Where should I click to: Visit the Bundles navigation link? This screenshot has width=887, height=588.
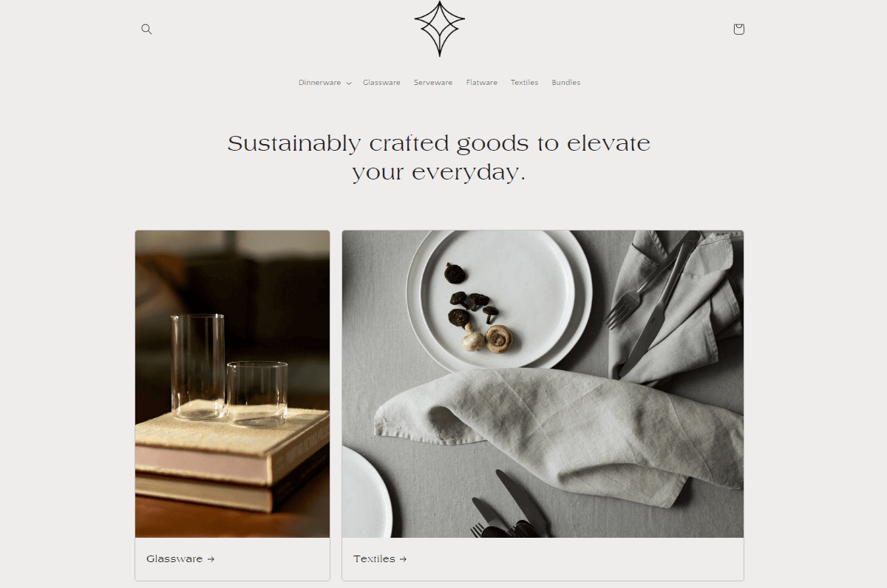click(566, 83)
